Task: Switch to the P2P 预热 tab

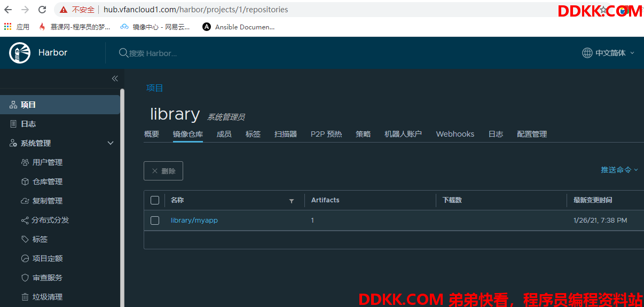Action: [x=326, y=134]
